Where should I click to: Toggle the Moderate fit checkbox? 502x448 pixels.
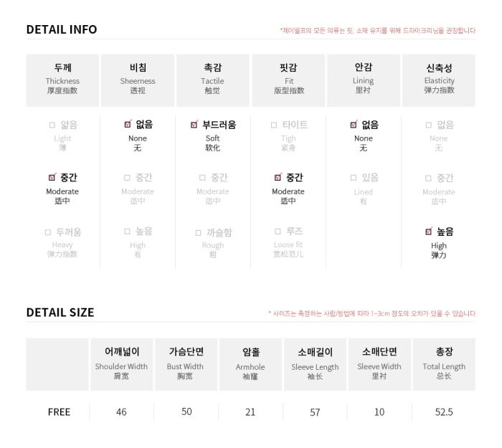pyautogui.click(x=278, y=177)
